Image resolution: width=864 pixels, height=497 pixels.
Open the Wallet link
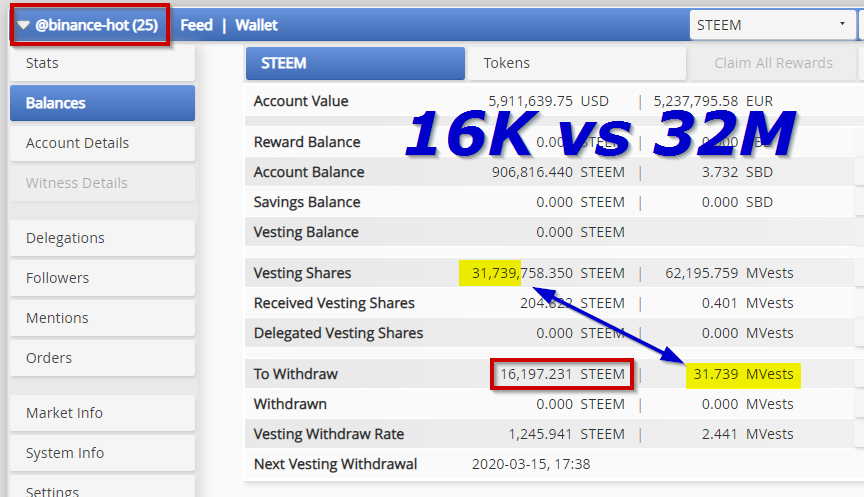click(256, 25)
